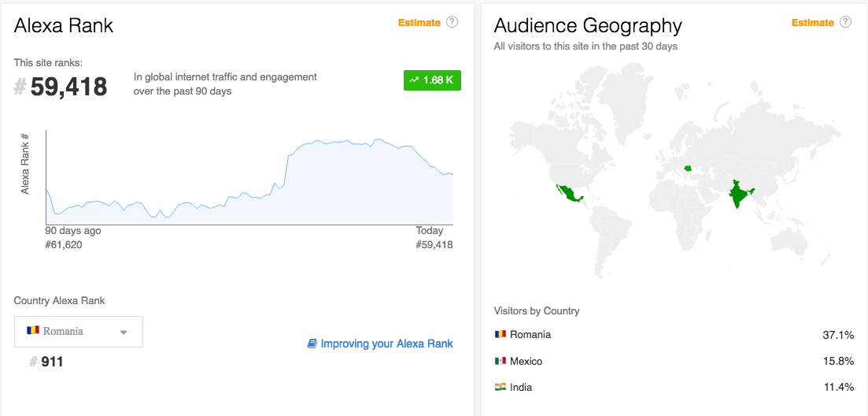Image resolution: width=868 pixels, height=416 pixels.
Task: Click the India flag in Visitors by Country
Action: click(x=500, y=387)
